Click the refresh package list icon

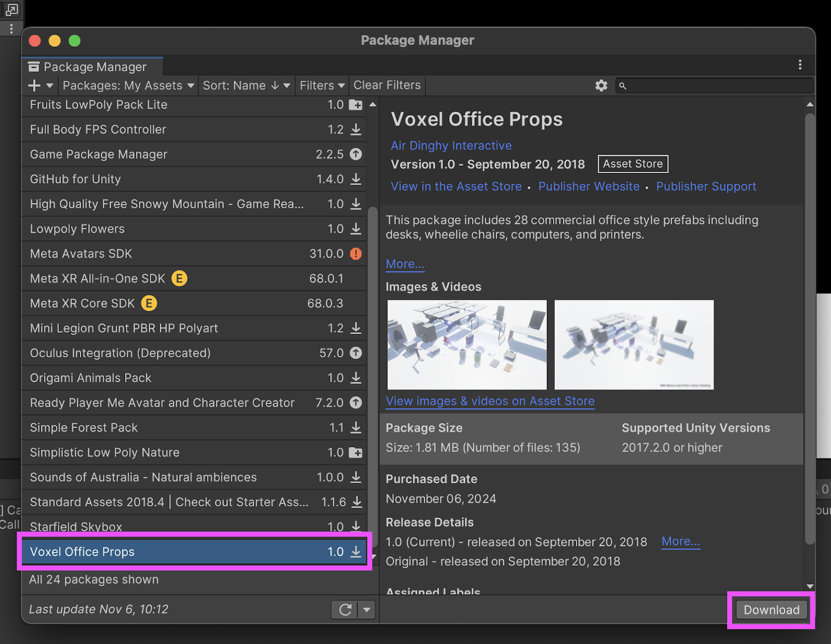coord(345,610)
